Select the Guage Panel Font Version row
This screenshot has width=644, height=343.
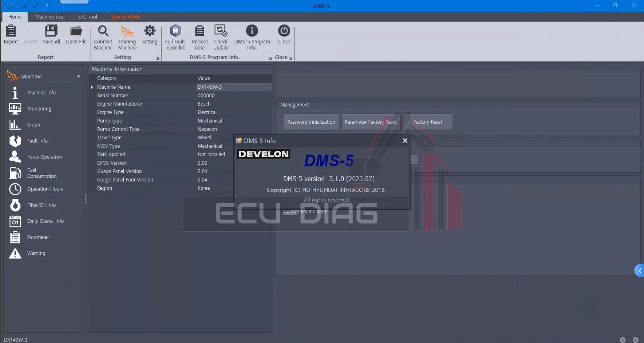pos(181,180)
